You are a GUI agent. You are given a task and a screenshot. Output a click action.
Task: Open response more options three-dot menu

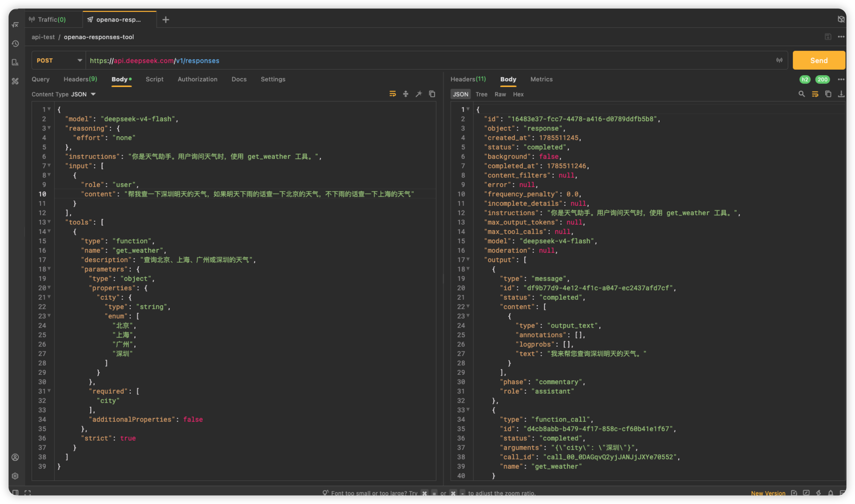click(841, 79)
